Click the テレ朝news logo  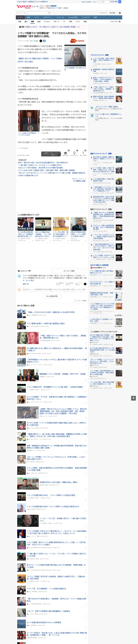tap(77, 41)
